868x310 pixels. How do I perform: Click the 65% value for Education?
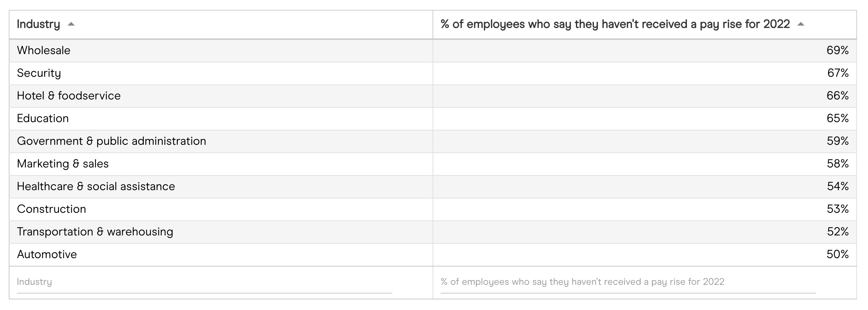tap(837, 118)
